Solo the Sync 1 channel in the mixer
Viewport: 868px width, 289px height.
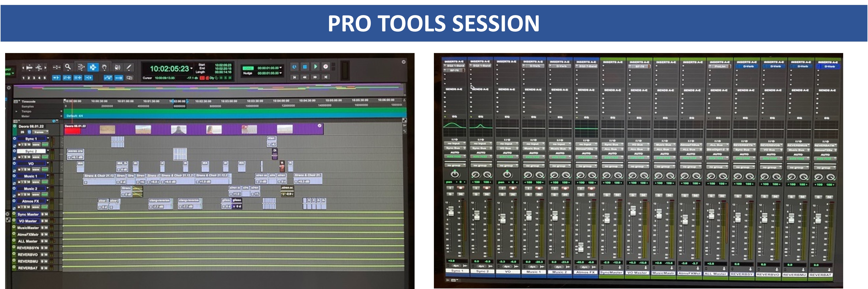[450, 194]
